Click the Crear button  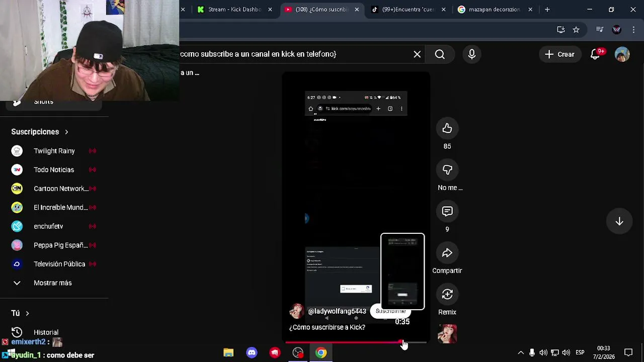point(559,54)
